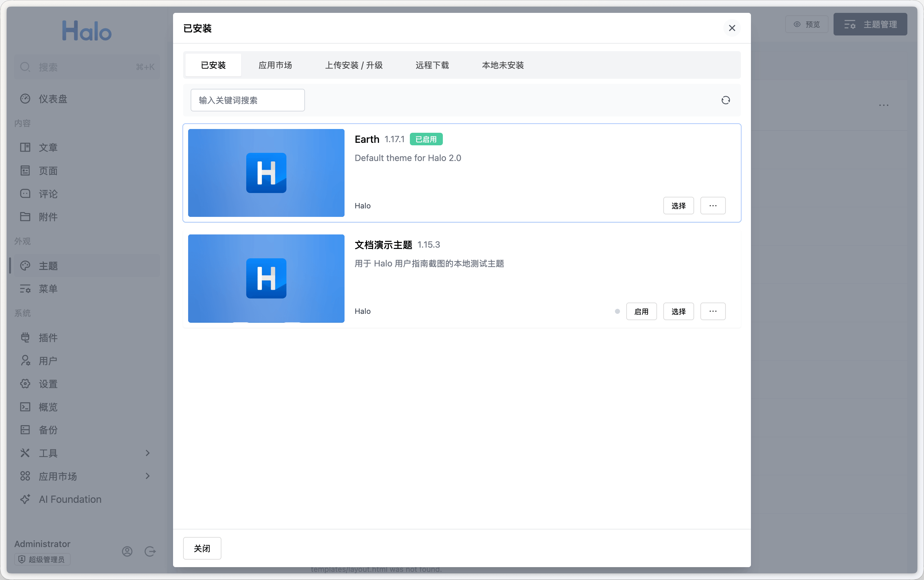Click the users (用户) sidebar icon
The width and height of the screenshot is (924, 580).
[25, 360]
